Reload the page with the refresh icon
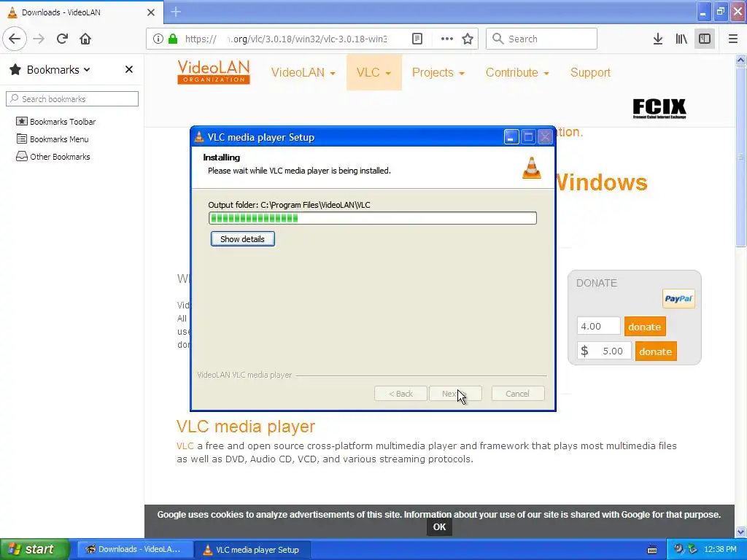This screenshot has width=747, height=560. click(x=62, y=39)
